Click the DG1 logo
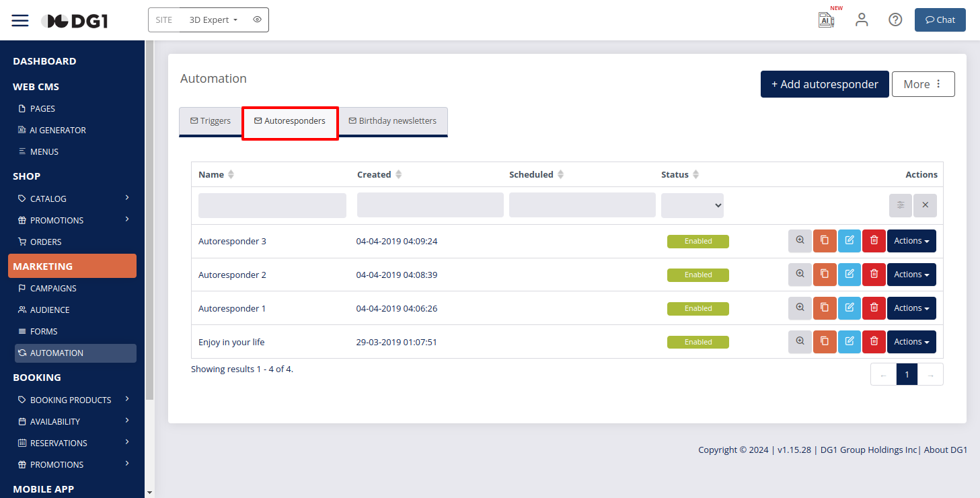The width and height of the screenshot is (980, 498). pyautogui.click(x=75, y=21)
